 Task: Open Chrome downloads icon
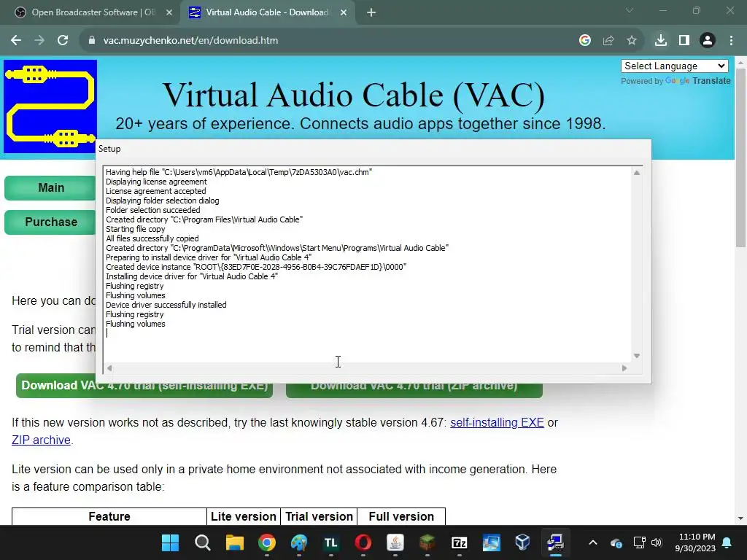click(x=661, y=41)
